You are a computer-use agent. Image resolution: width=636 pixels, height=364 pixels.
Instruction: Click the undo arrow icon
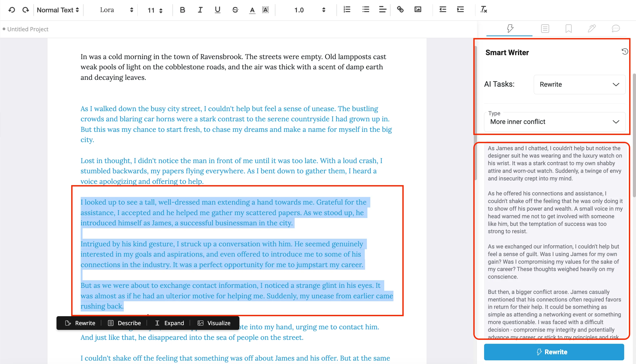pos(12,10)
